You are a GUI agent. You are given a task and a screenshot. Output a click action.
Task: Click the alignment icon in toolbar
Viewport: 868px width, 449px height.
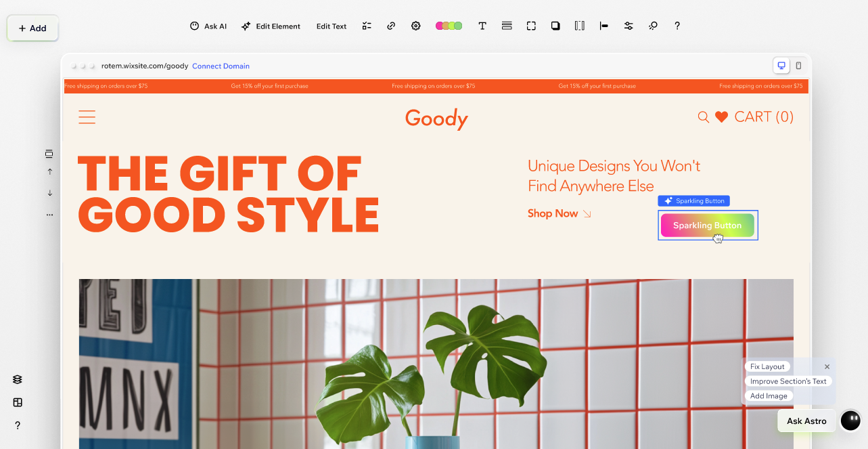click(x=604, y=26)
